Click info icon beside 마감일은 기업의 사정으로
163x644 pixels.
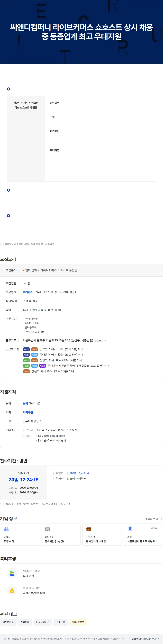(2, 503)
